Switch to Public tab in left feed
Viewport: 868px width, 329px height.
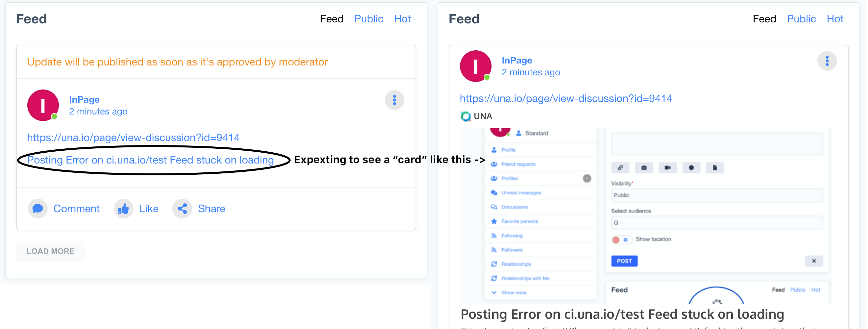coord(369,19)
